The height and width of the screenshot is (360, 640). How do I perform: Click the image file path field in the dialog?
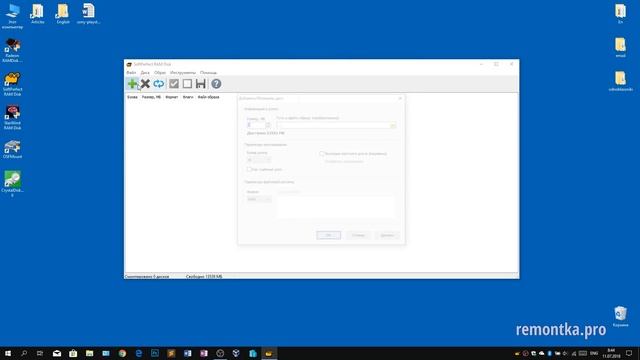333,125
